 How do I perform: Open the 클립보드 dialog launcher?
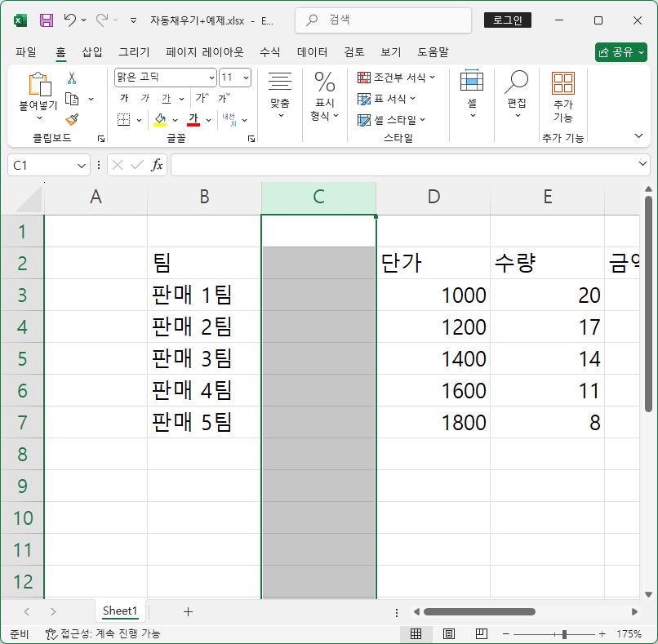[101, 139]
